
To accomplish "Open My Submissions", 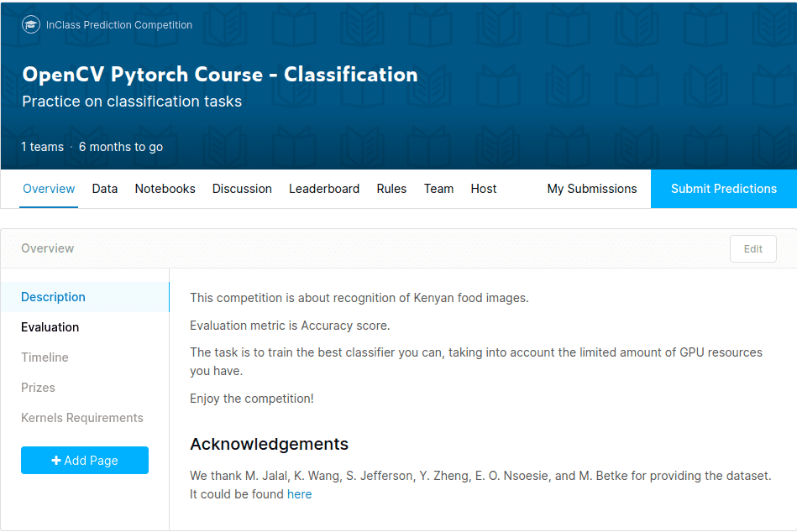I will tap(591, 189).
